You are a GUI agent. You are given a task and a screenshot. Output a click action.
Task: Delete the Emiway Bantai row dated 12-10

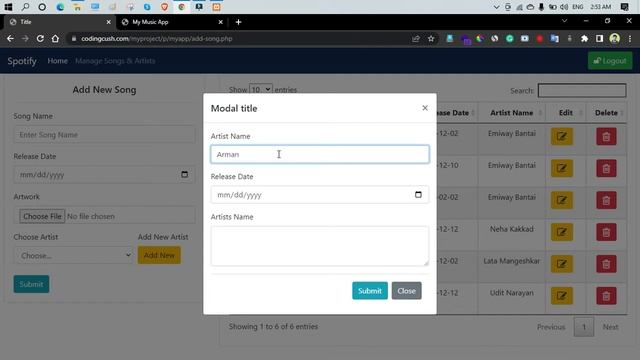606,169
